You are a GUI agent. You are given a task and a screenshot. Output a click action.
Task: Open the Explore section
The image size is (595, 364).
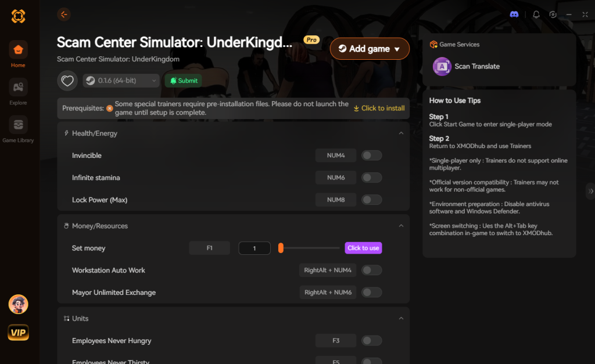click(18, 92)
